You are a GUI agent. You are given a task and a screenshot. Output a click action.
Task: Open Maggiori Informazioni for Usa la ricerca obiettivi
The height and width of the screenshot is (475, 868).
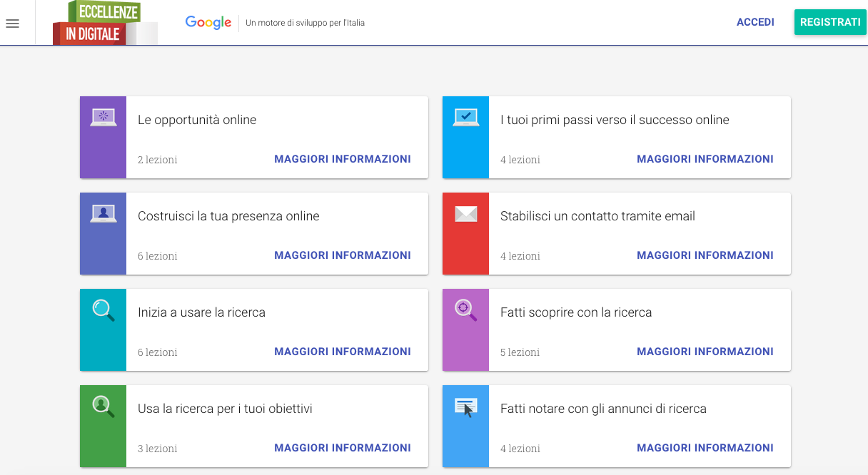343,448
